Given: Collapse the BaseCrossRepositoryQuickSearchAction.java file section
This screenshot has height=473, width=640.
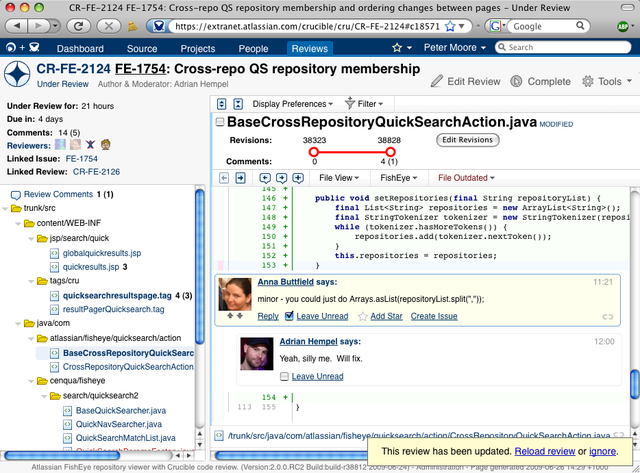Looking at the screenshot, I should 220,122.
